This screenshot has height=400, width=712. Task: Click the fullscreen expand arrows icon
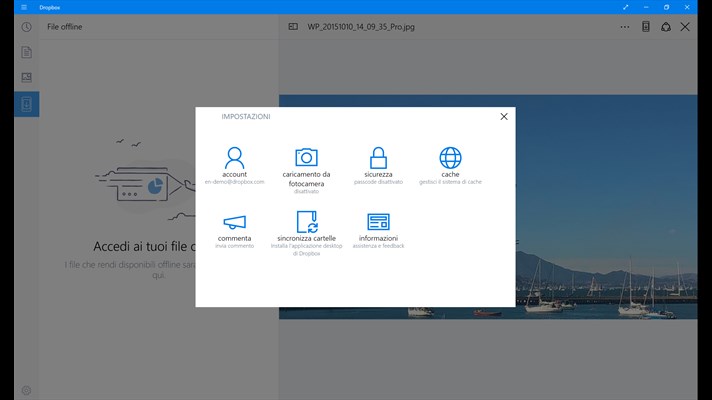(x=626, y=7)
